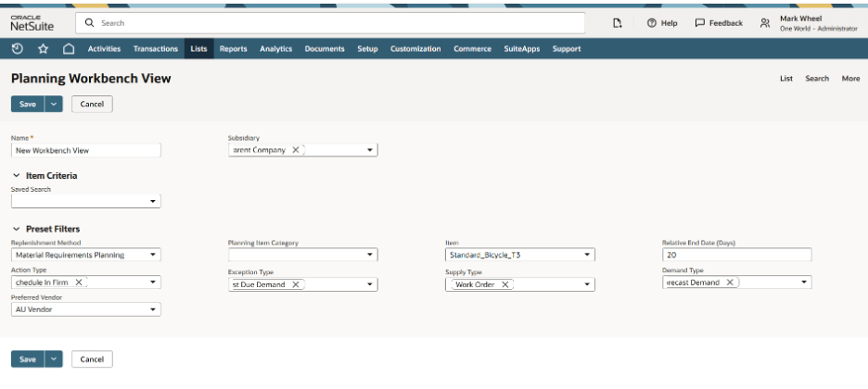Open the Planning Item Category dropdown
The width and height of the screenshot is (868, 389).
370,256
